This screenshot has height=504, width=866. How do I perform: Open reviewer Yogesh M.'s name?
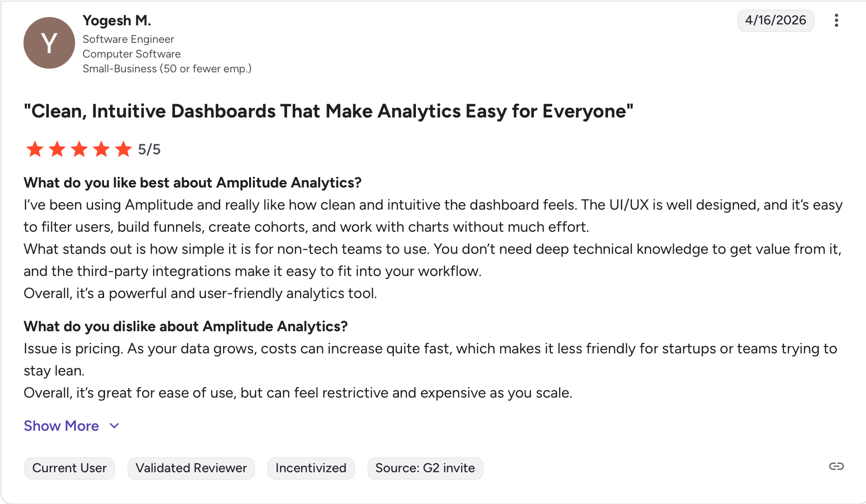(x=117, y=20)
